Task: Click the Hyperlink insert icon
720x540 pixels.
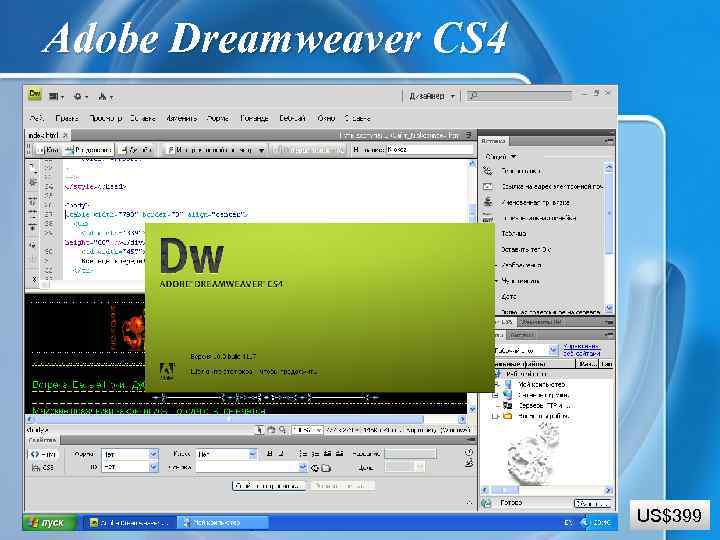Action: tap(488, 171)
